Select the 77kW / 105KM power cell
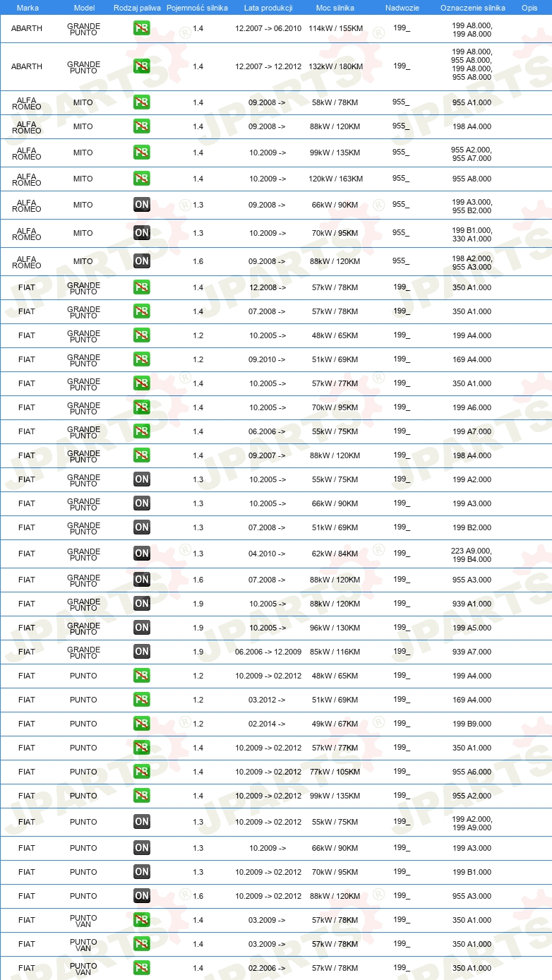This screenshot has width=552, height=980. click(x=336, y=772)
